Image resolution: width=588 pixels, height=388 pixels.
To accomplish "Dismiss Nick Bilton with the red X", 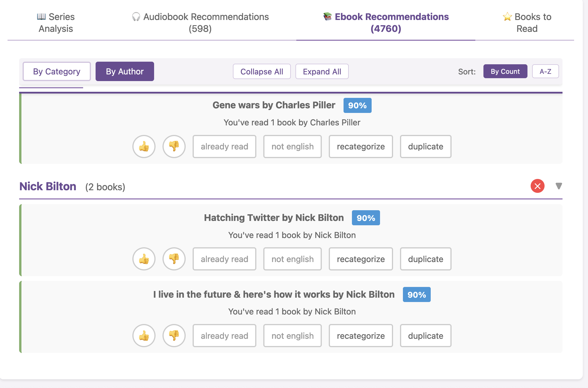I will click(537, 186).
